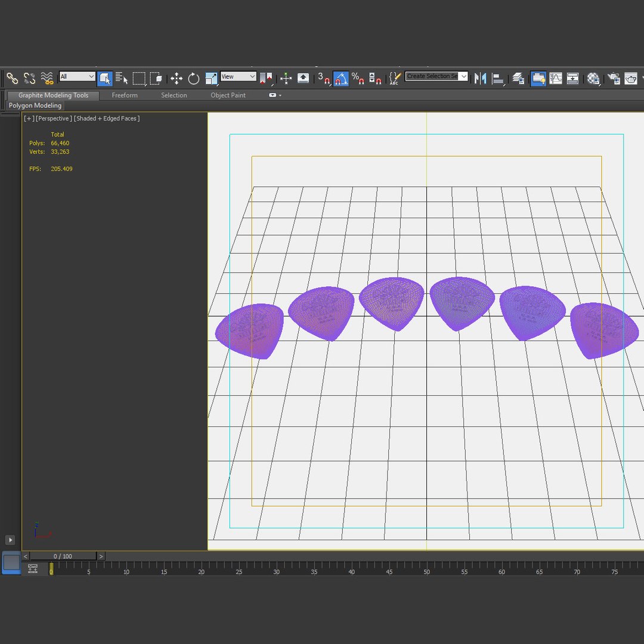Select the Scale tool
The width and height of the screenshot is (644, 644).
(x=211, y=78)
